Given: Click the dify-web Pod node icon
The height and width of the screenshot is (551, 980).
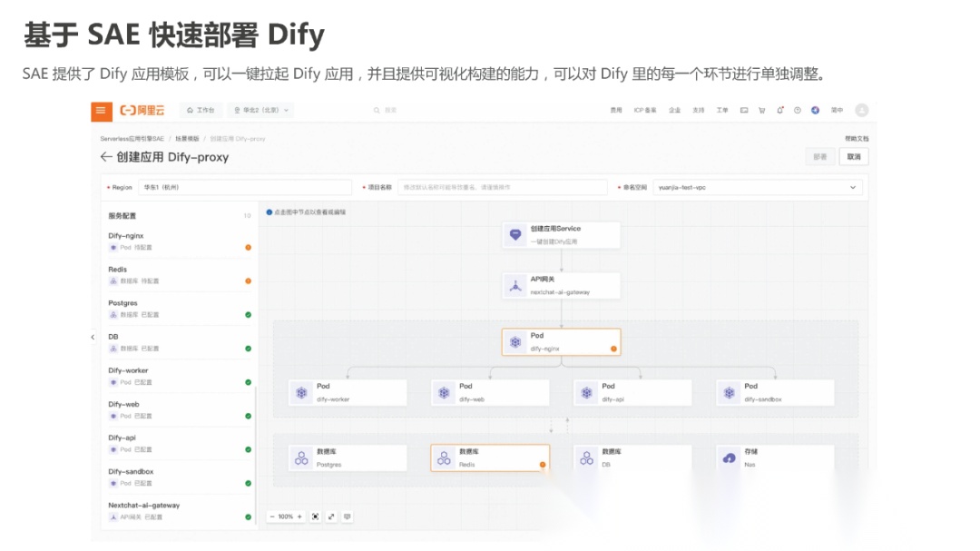Looking at the screenshot, I should [x=444, y=393].
